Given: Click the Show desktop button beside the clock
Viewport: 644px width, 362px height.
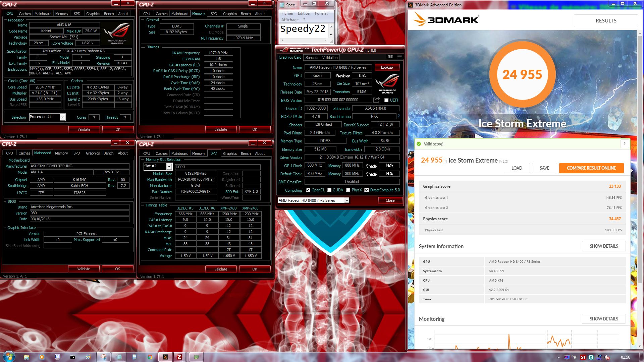Looking at the screenshot, I should click(641, 357).
